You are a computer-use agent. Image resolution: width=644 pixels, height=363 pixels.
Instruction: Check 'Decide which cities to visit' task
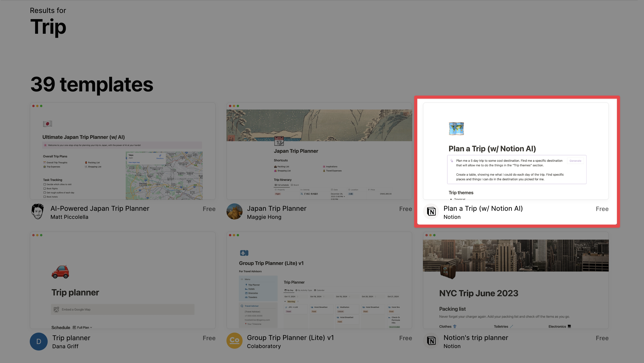tap(45, 184)
